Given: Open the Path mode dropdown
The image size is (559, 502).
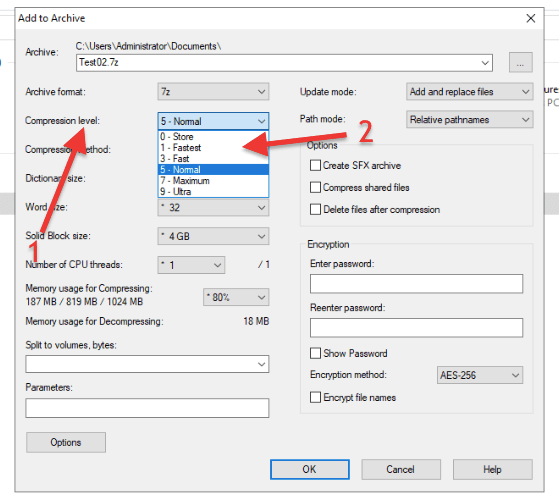Looking at the screenshot, I should pyautogui.click(x=470, y=119).
